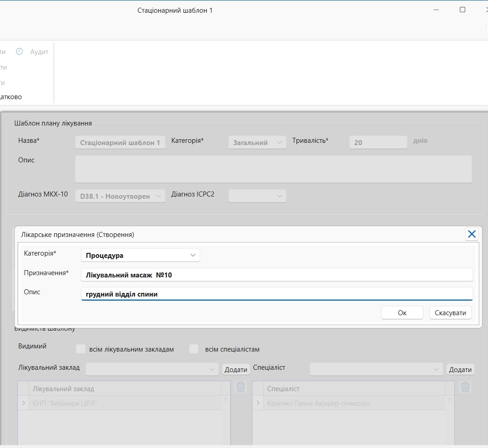
Task: Select Кірієнко Ганна Акушер-гінеколог cell
Action: [x=354, y=403]
